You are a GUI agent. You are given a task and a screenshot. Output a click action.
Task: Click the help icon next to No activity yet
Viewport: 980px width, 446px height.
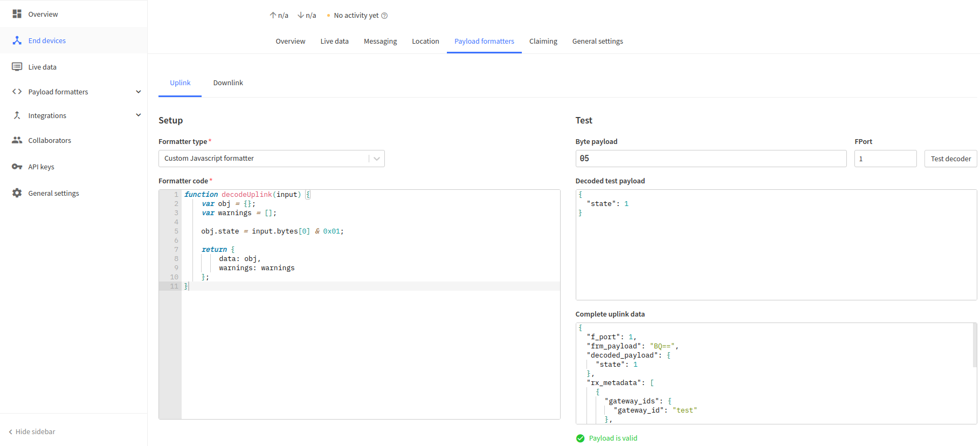click(x=384, y=16)
